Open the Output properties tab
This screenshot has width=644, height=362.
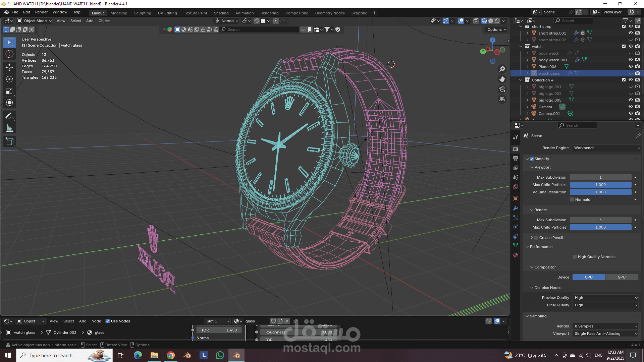pos(516,158)
